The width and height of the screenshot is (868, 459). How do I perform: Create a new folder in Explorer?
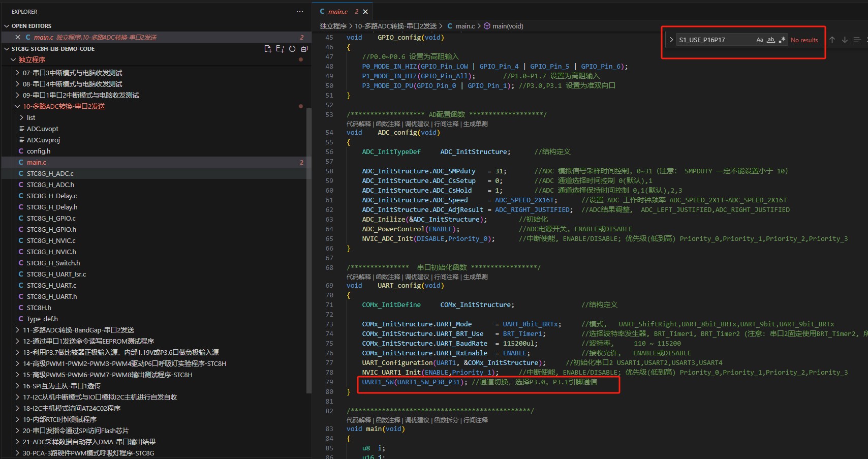(x=280, y=49)
